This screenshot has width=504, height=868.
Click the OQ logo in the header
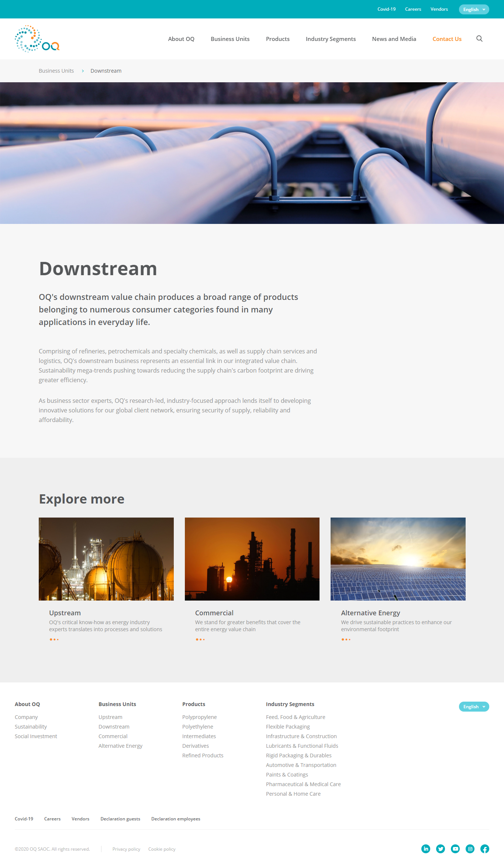point(37,39)
